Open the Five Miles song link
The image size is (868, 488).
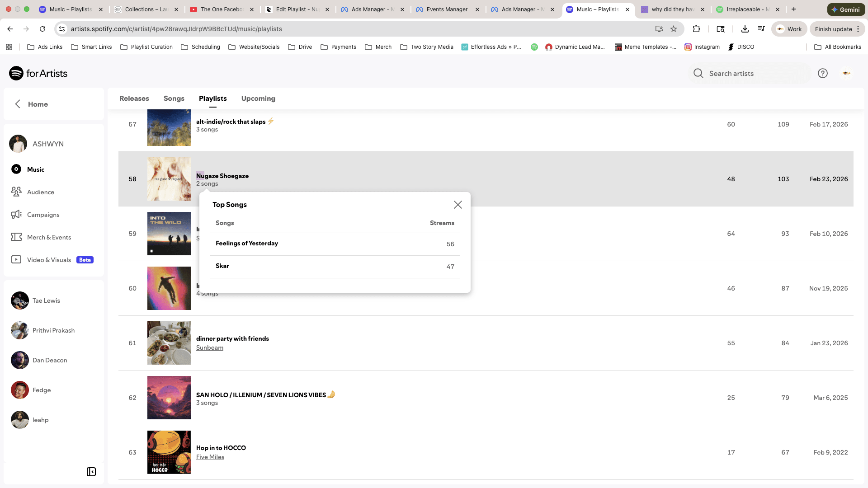(x=210, y=457)
